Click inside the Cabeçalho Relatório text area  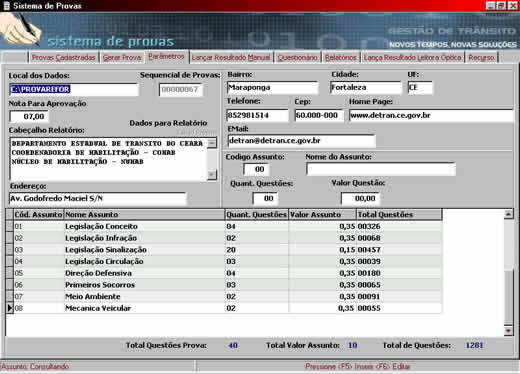(x=108, y=159)
